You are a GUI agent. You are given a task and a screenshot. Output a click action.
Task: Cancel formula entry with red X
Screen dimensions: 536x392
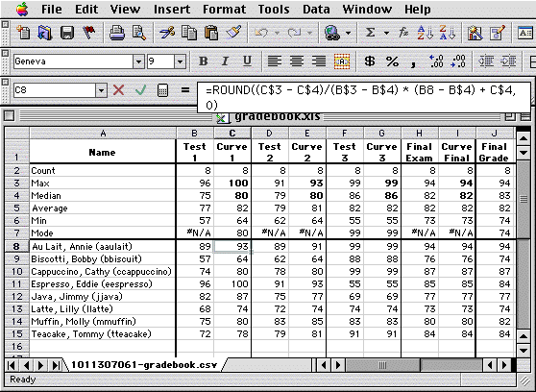[118, 90]
